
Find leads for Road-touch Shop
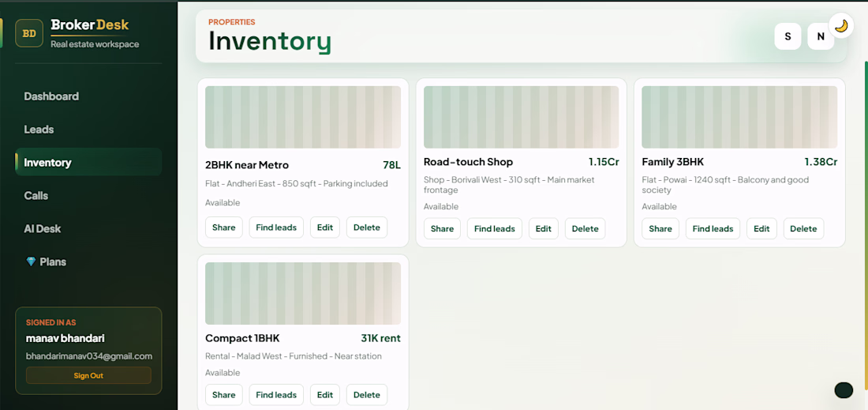[494, 228]
